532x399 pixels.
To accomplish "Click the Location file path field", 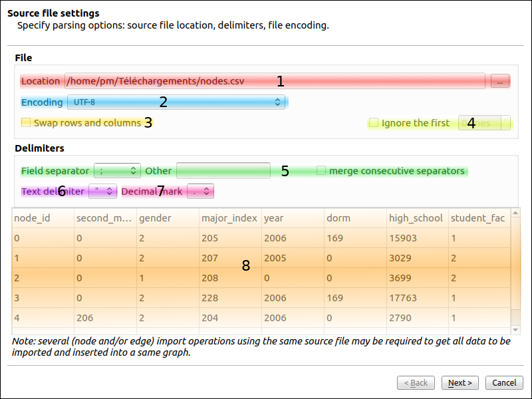I will point(274,81).
